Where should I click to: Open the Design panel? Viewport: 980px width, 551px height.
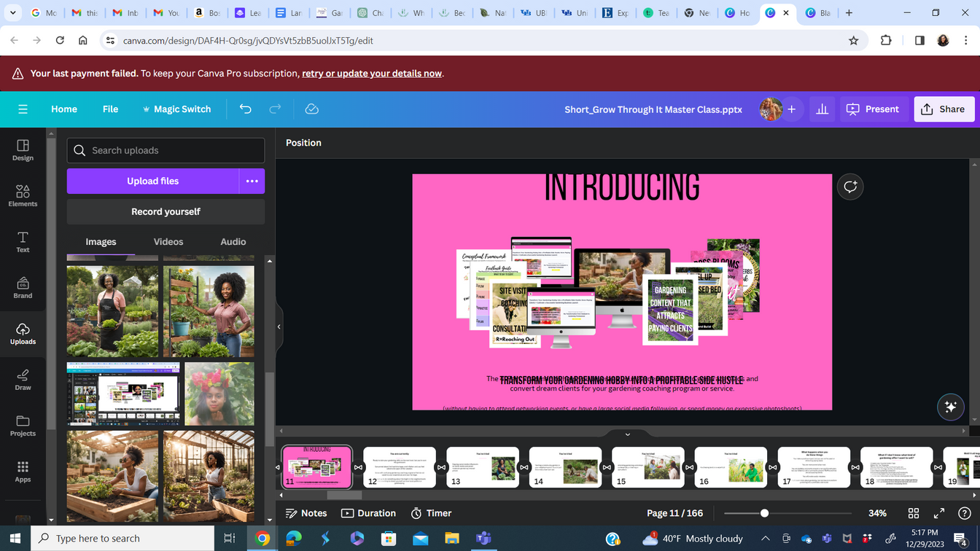tap(23, 150)
